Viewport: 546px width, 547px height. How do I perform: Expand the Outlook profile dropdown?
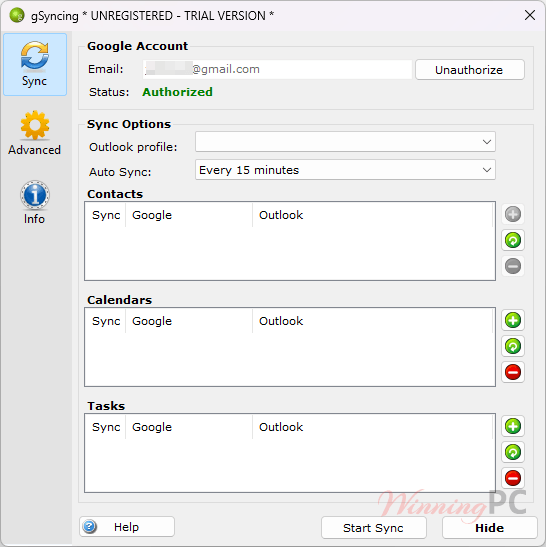345,142
